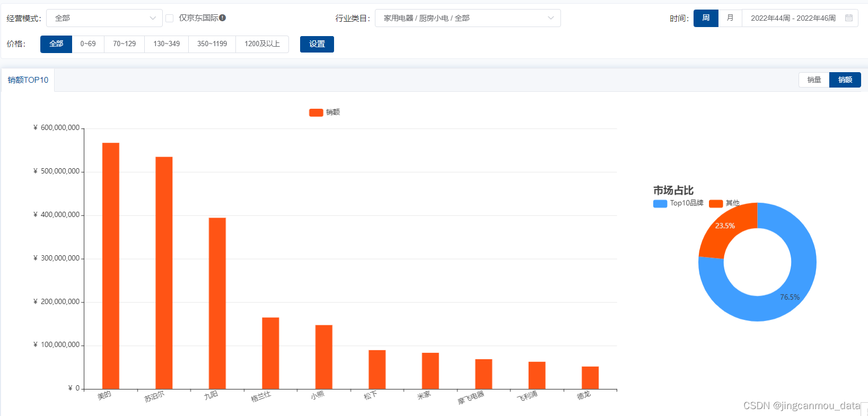Click the 德龙 x-axis label
This screenshot has width=868, height=416.
(584, 395)
